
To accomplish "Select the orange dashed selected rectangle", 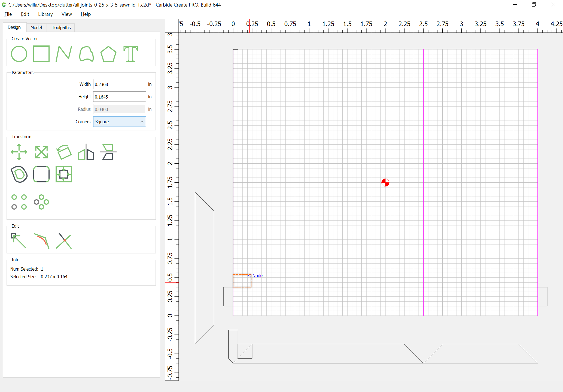I will (x=242, y=281).
